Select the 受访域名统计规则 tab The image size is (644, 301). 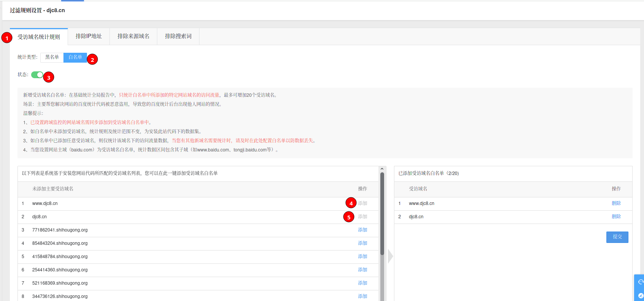click(39, 37)
